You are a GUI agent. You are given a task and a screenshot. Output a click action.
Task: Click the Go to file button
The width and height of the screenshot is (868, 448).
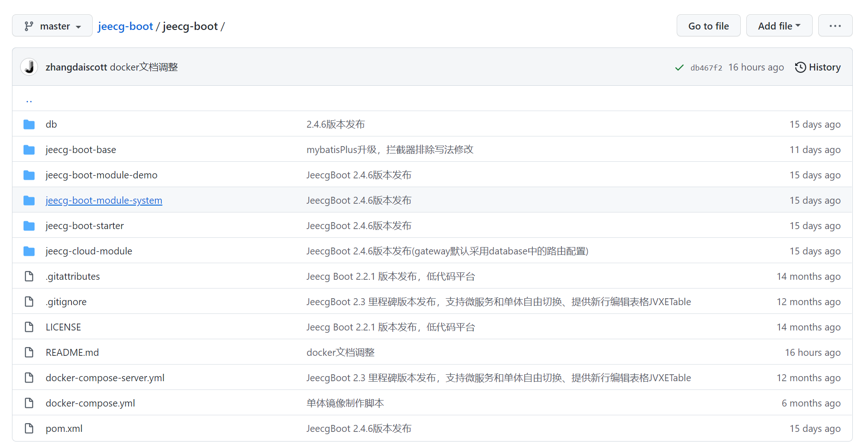pos(709,25)
